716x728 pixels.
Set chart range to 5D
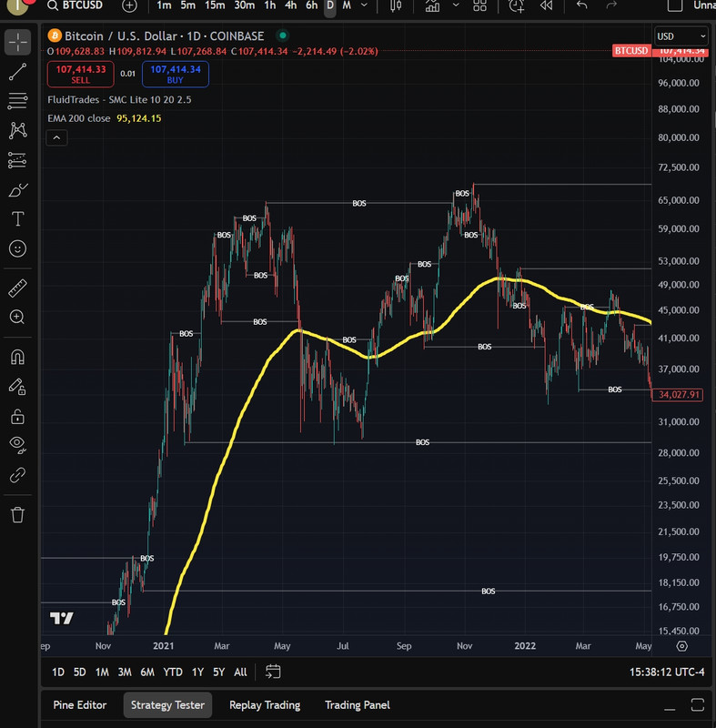[x=80, y=672]
